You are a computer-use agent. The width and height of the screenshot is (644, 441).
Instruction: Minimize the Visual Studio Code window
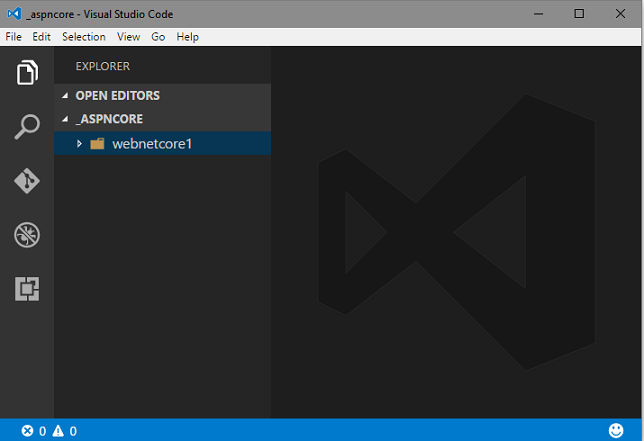(x=538, y=14)
